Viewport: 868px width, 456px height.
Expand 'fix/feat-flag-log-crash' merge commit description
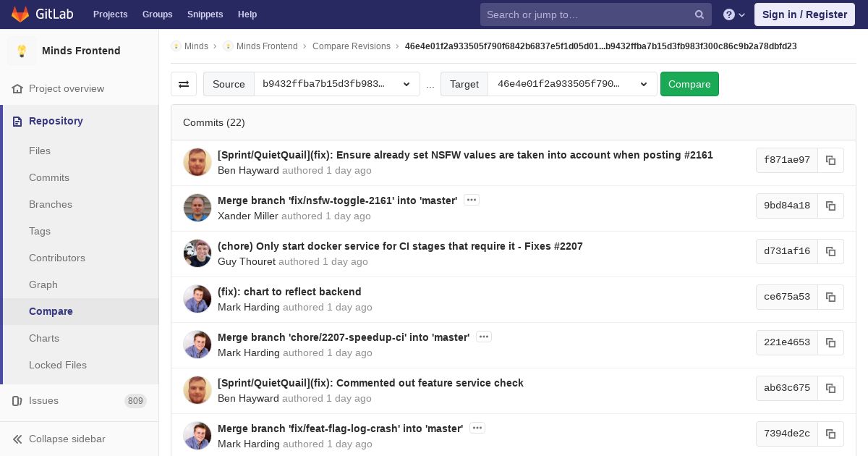click(477, 428)
